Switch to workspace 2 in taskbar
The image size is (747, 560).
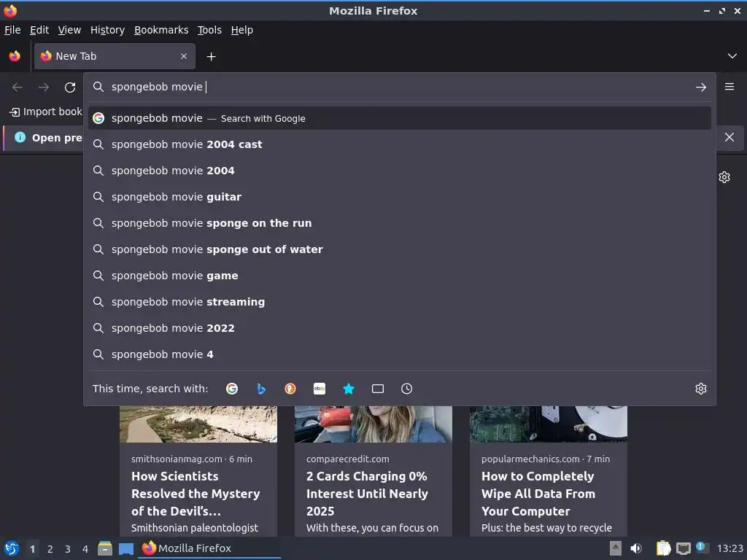tap(50, 549)
